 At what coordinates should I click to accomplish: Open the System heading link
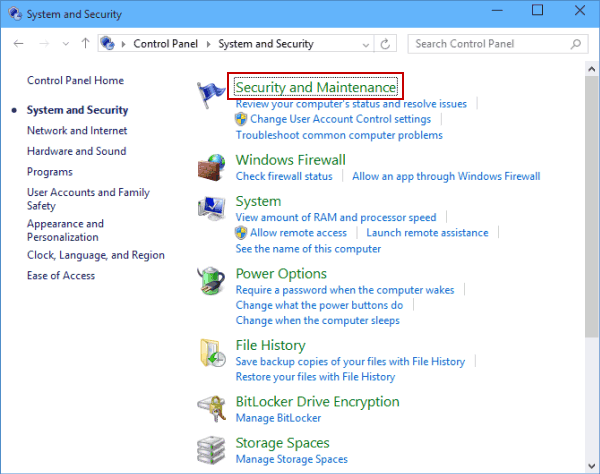click(x=258, y=201)
